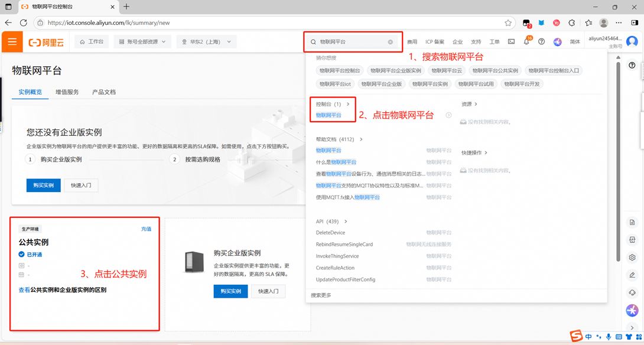The image size is (644, 345).
Task: Open the ICP 备案 menu
Action: pos(435,42)
